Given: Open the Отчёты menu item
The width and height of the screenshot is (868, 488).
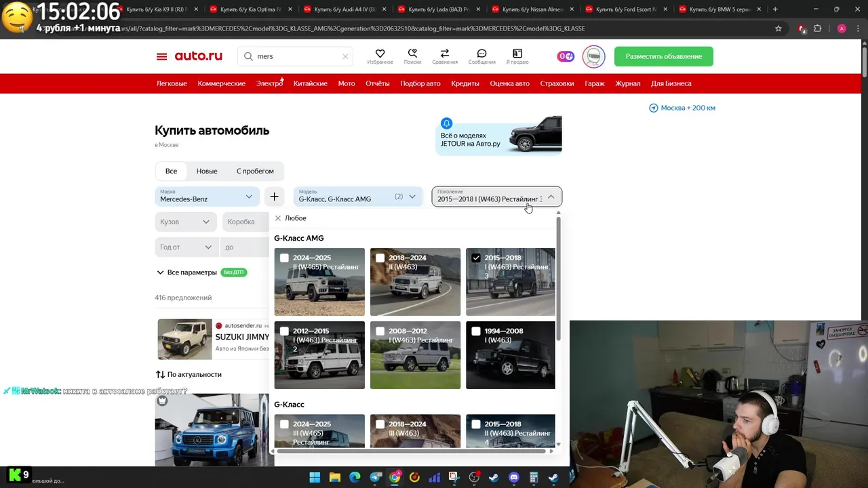Looking at the screenshot, I should (378, 83).
